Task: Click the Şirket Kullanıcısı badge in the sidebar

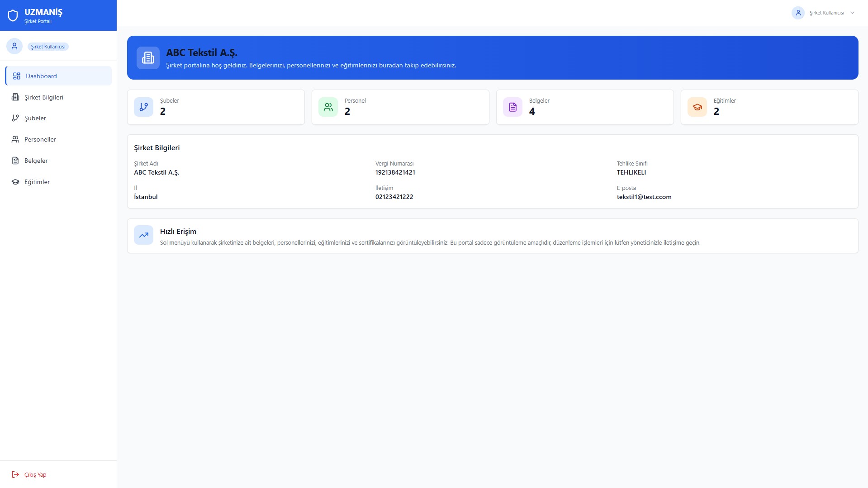Action: click(x=48, y=47)
